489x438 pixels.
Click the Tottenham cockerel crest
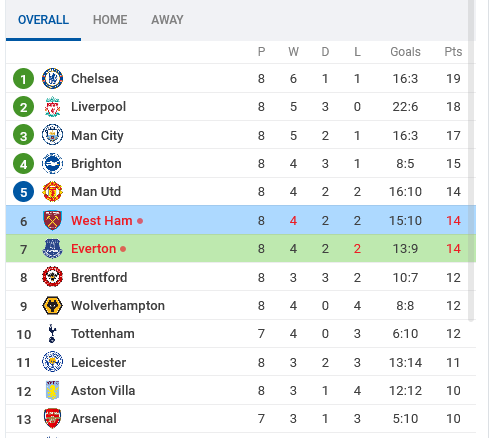pyautogui.click(x=52, y=334)
